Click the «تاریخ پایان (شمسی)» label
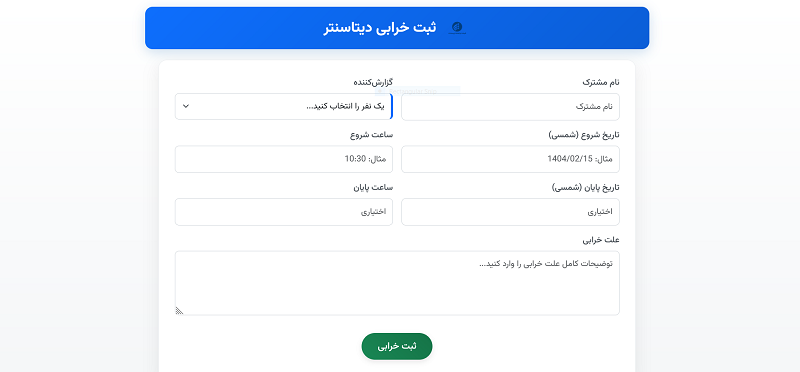Screen dimensions: 800x372 point(586,187)
